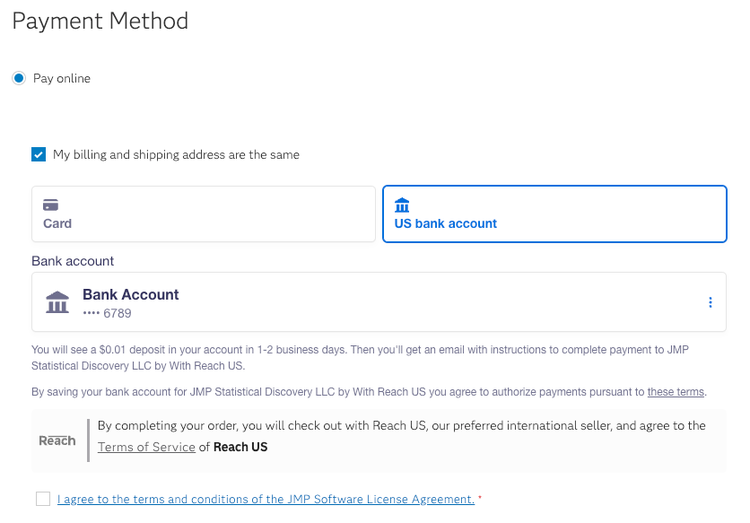Click the "Bank account" section label
Viewport: 750px width, 523px height.
coord(73,261)
